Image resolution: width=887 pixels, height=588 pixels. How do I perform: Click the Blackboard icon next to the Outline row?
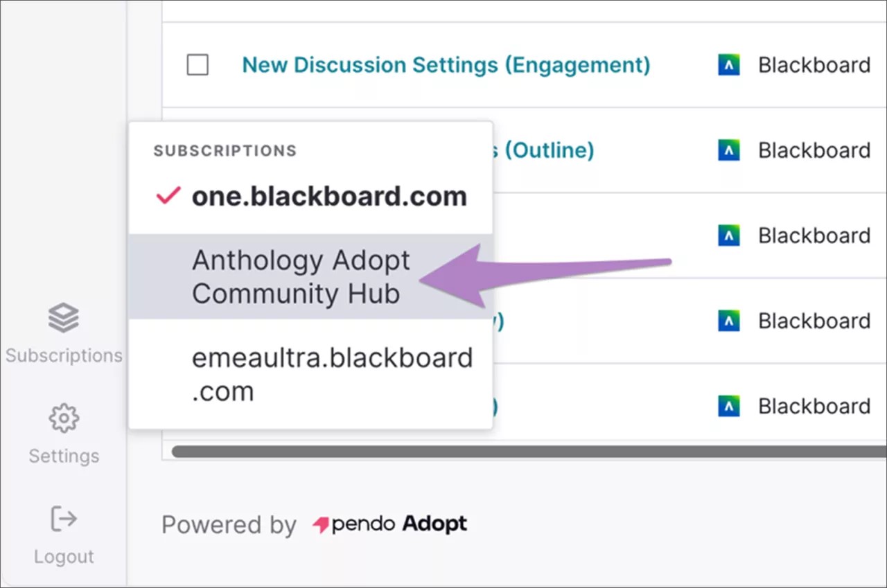[728, 150]
